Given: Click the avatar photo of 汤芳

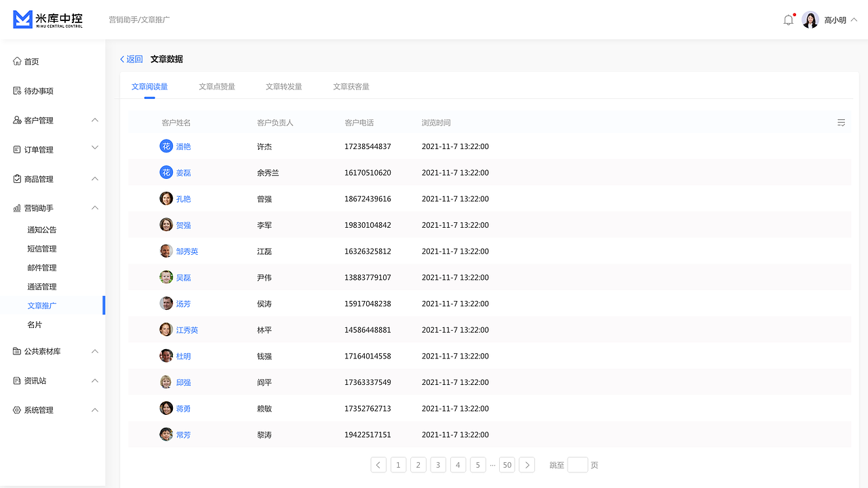Looking at the screenshot, I should coord(166,304).
